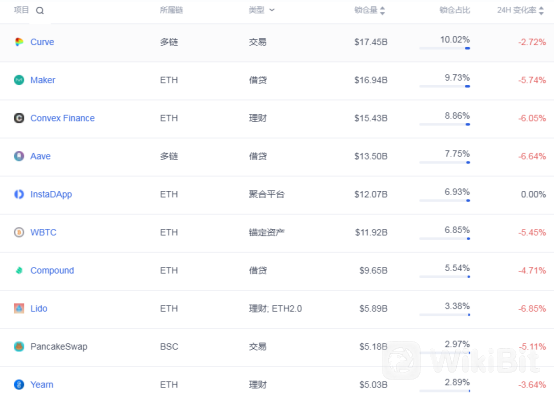This screenshot has width=554, height=397.
Task: Click the Maker green logo icon
Action: [19, 80]
